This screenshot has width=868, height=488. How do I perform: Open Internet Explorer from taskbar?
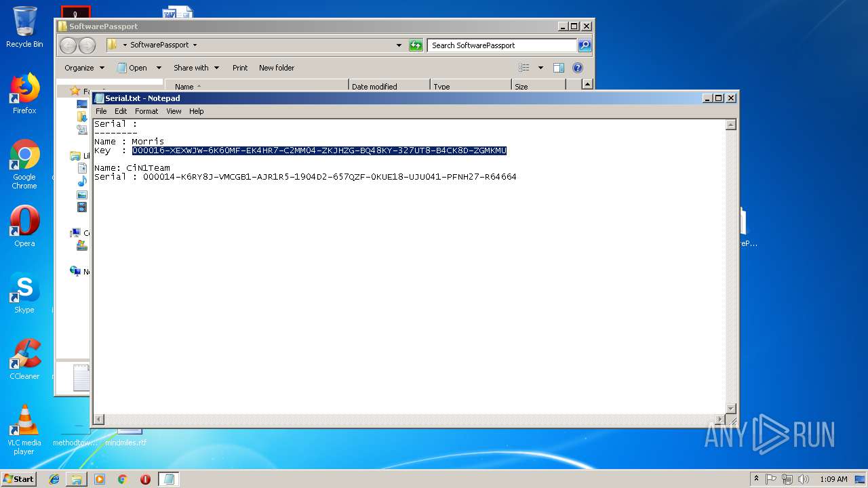[x=54, y=479]
